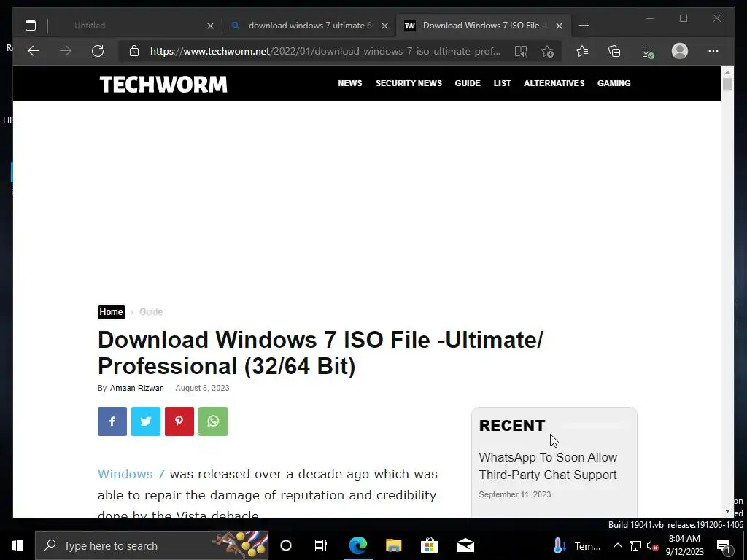This screenshot has height=560, width=747.
Task: Open the Mail app from taskbar
Action: tap(465, 545)
